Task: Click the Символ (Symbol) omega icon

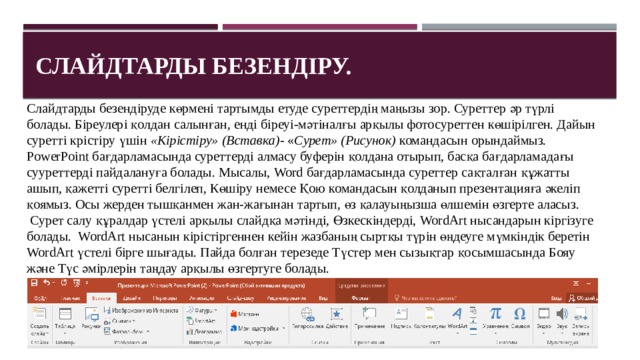Action: point(520,313)
